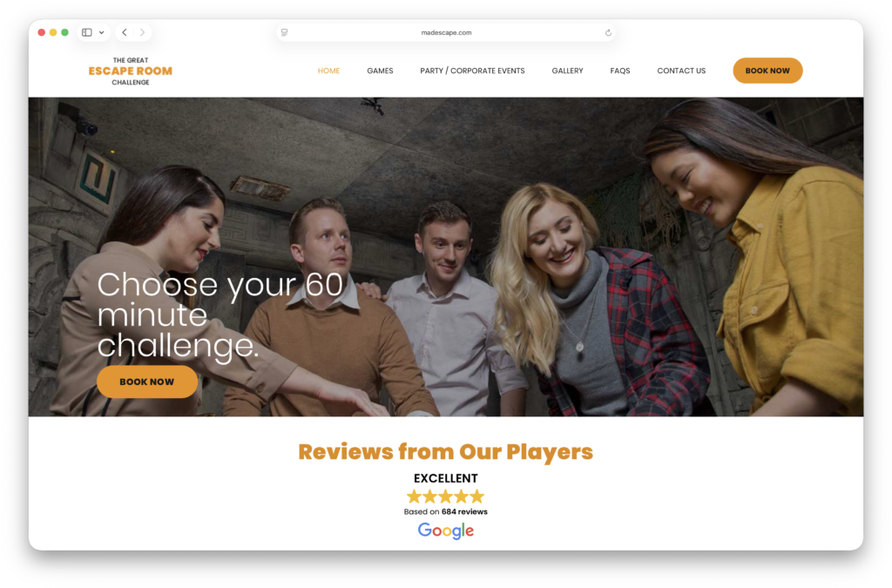This screenshot has width=892, height=588.
Task: Click the five-star rating icons
Action: [x=445, y=496]
